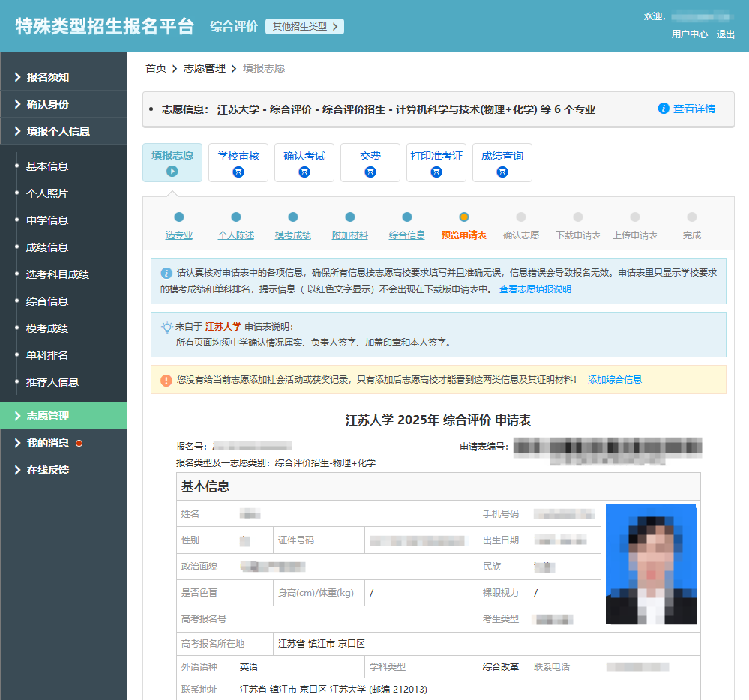
Task: Open the 查看志愿填报说明 link
Action: (x=535, y=289)
